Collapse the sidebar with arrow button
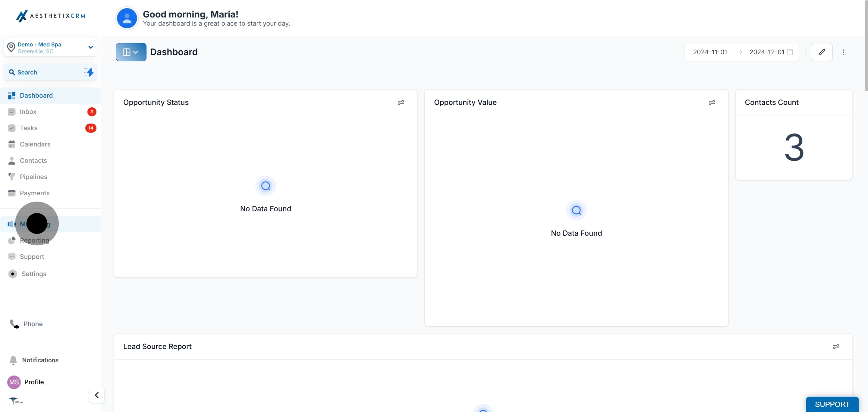The image size is (868, 412). coord(97,395)
